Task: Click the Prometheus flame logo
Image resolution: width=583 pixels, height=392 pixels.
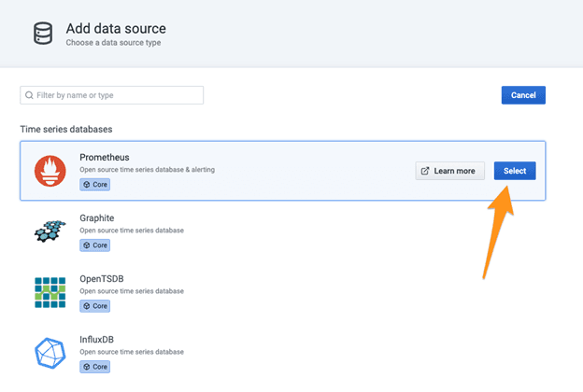Action: pos(50,171)
